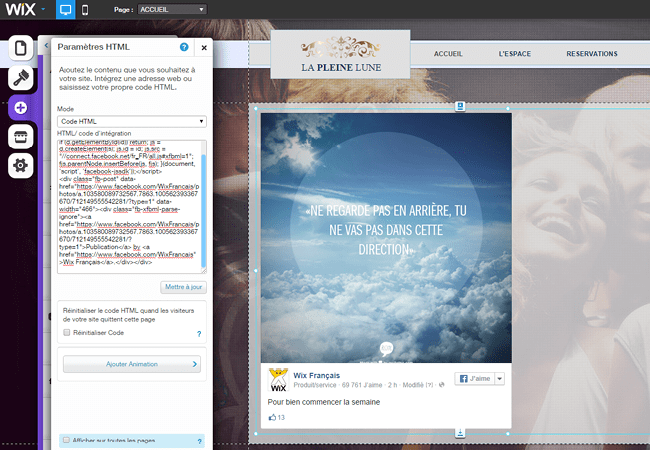This screenshot has width=650, height=450.
Task: Click inside the HTML code textarea
Action: (129, 206)
